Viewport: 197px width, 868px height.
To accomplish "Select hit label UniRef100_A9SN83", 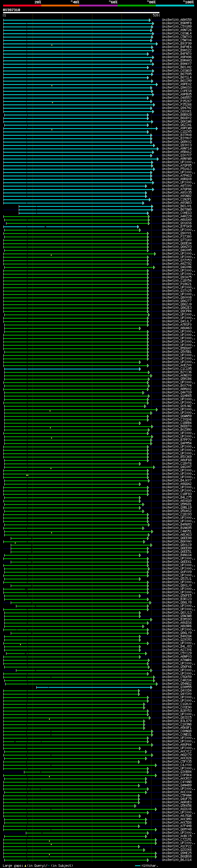I will (x=177, y=203).
